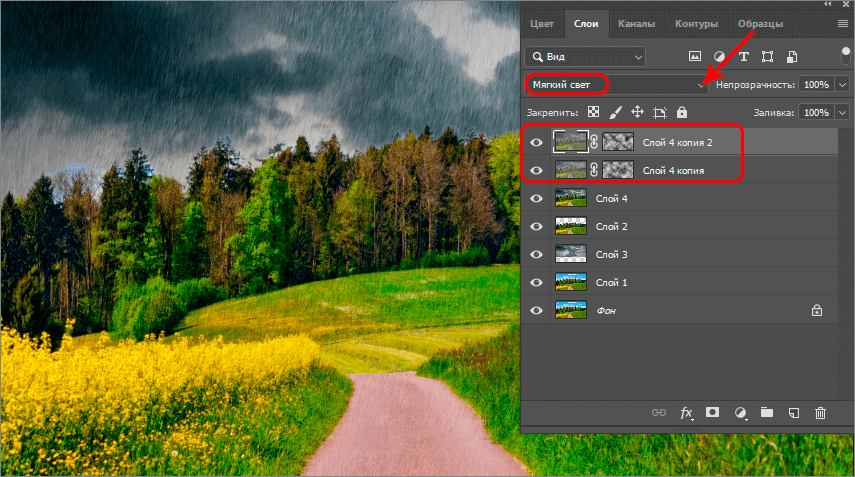The width and height of the screenshot is (855, 477).
Task: Create a new layer
Action: tap(793, 412)
